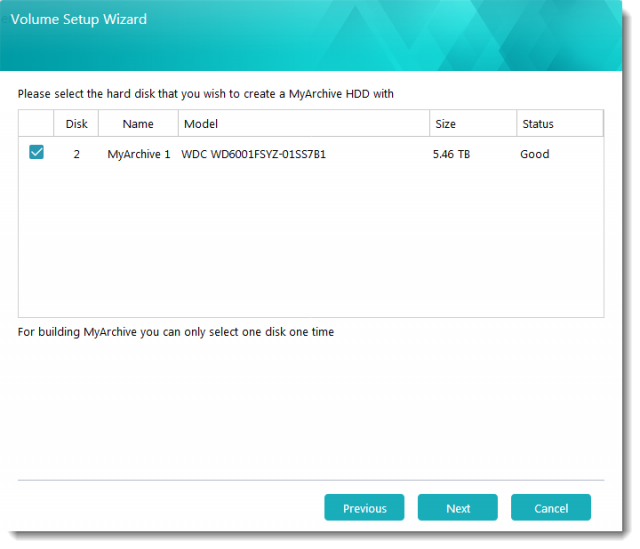Image resolution: width=640 pixels, height=549 pixels.
Task: Click disk number 2 in the row
Action: click(77, 154)
